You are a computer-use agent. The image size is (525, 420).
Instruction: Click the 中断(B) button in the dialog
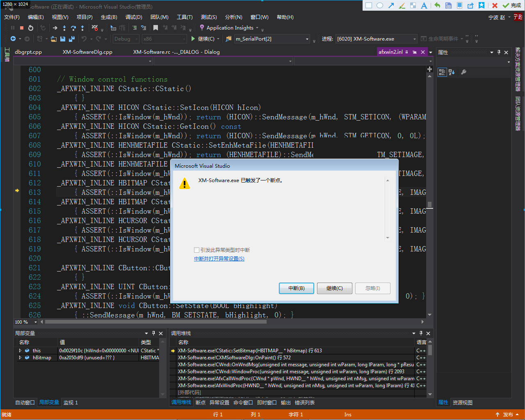click(x=297, y=288)
